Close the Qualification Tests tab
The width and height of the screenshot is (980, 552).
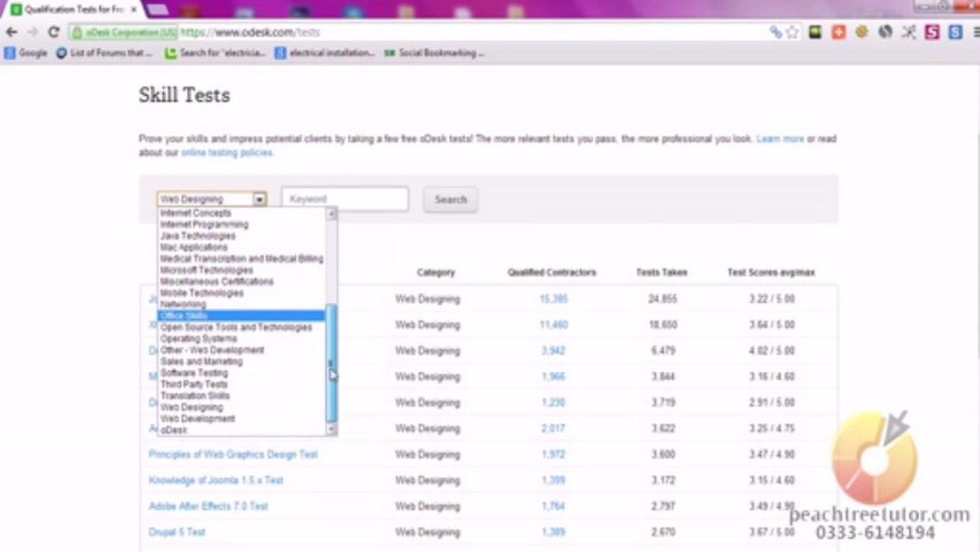134,10
